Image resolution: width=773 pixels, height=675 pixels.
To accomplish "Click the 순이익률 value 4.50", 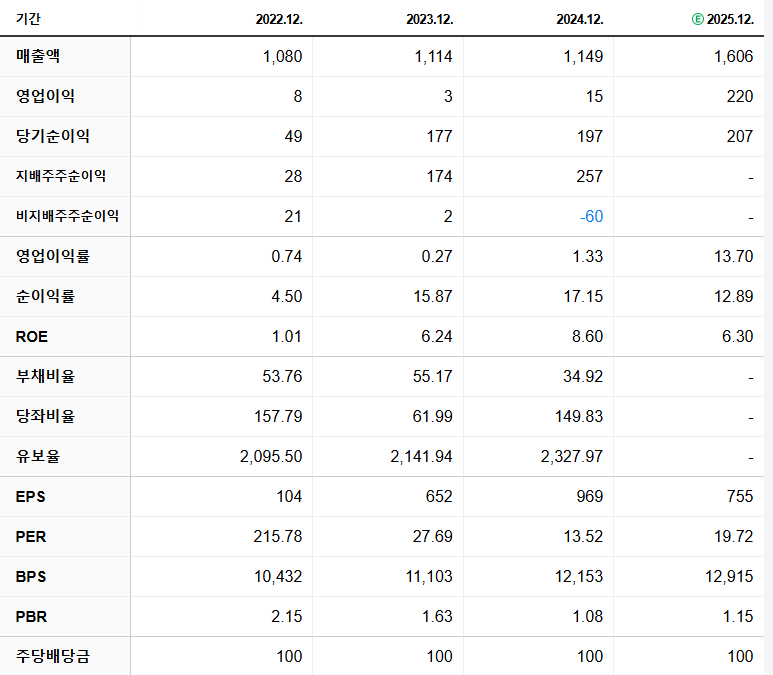I will click(x=286, y=296).
